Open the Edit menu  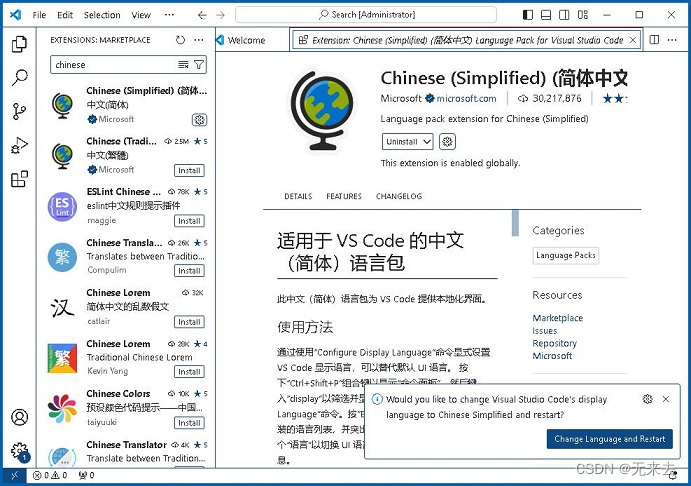[65, 15]
